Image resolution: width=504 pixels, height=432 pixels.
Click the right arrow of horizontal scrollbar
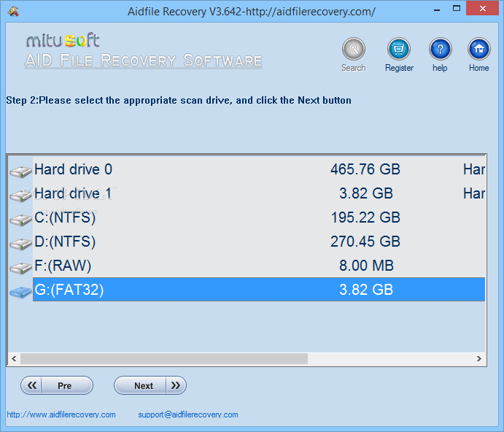[x=479, y=358]
